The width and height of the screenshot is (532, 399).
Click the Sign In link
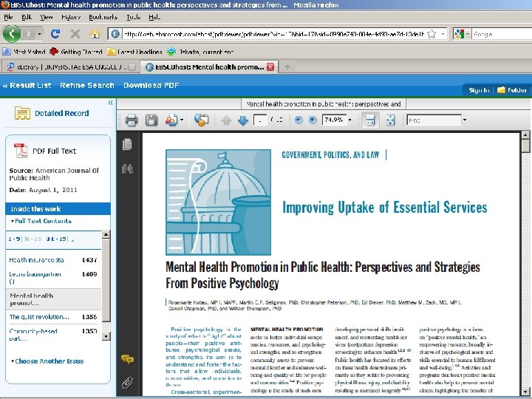click(479, 90)
